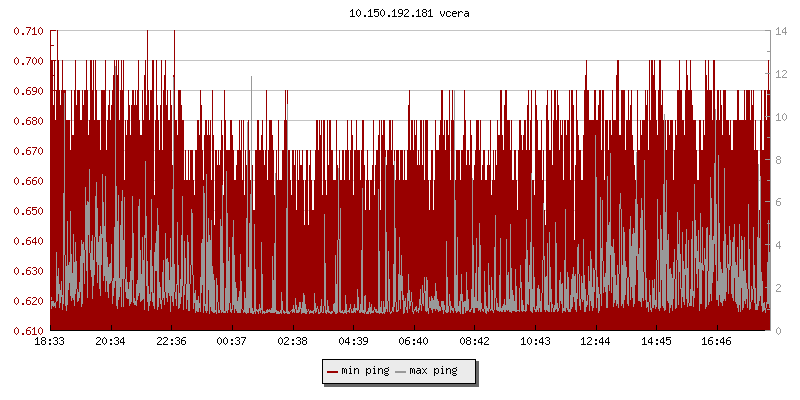Select the 00:37 x-axis time marker
The image size is (800, 400).
tap(232, 341)
